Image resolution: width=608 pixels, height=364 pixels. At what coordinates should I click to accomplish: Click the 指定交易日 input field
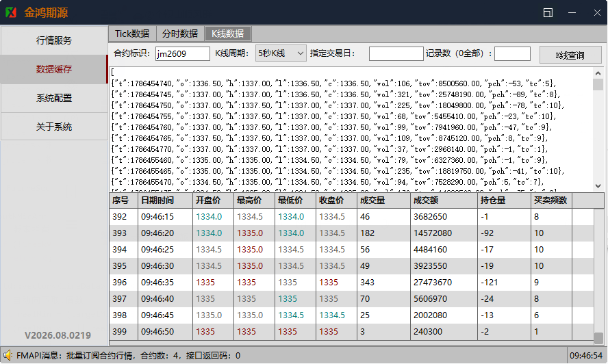click(x=396, y=53)
